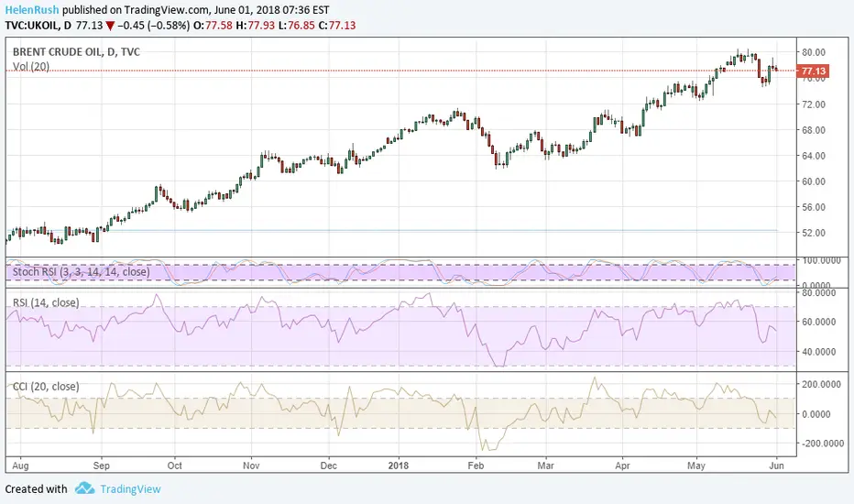Click the RSI 60.0000 axis value
Image resolution: width=854 pixels, height=504 pixels.
point(818,322)
